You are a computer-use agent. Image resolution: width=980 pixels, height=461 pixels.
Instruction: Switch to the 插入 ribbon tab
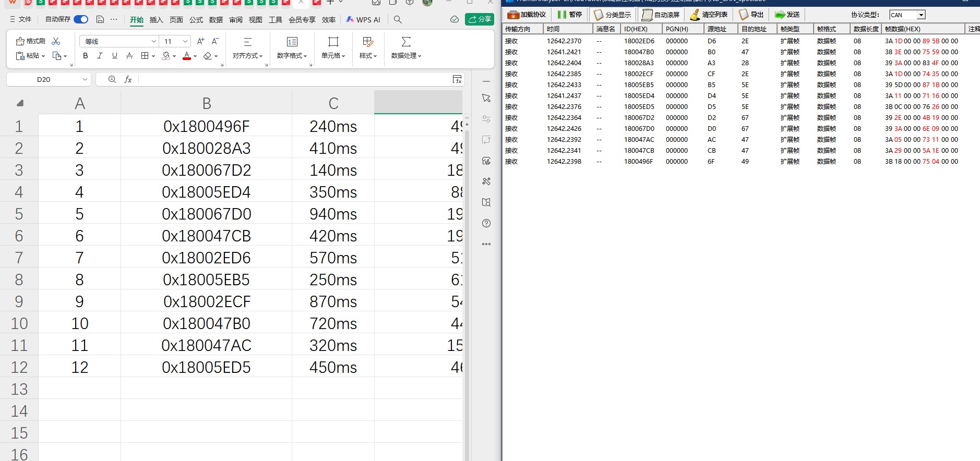pos(156,20)
